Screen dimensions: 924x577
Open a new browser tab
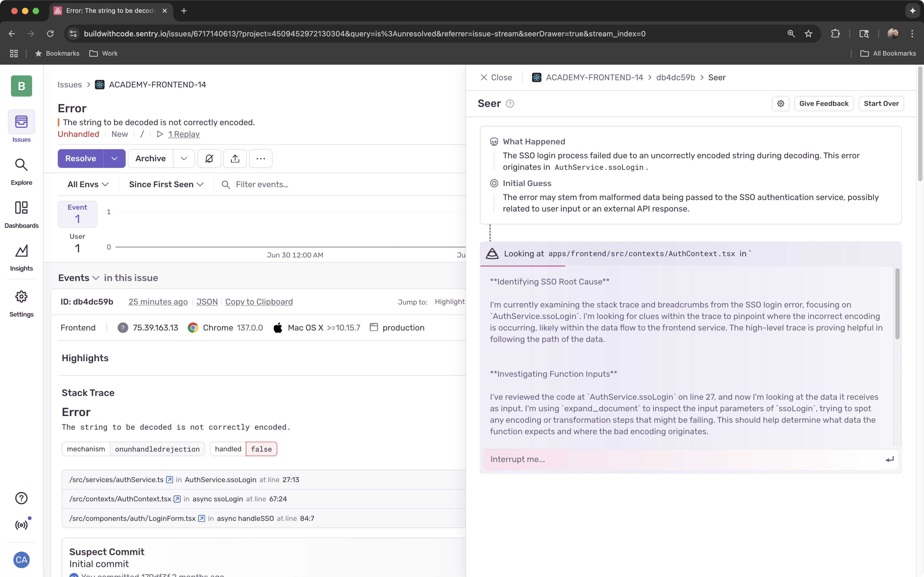(184, 11)
